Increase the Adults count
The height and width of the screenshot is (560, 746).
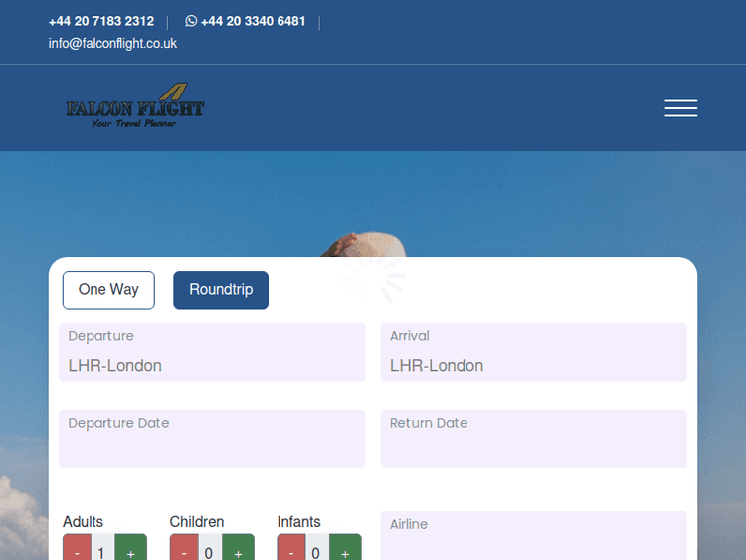tap(130, 548)
